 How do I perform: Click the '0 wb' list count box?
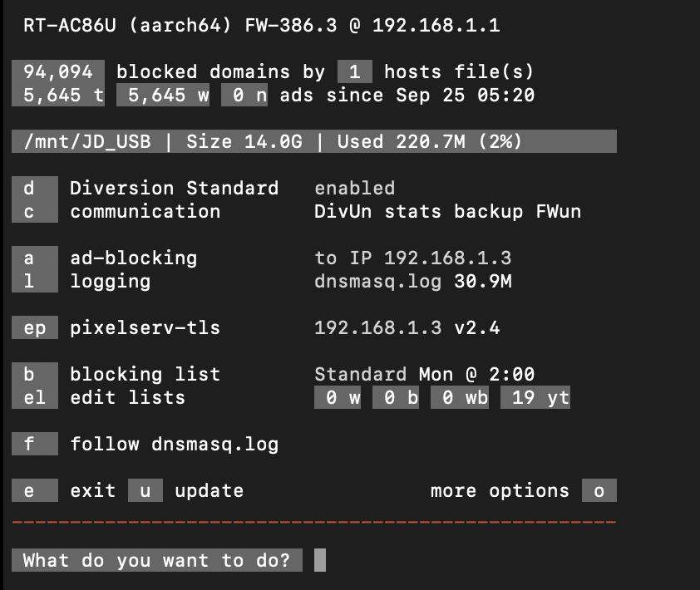click(x=460, y=397)
